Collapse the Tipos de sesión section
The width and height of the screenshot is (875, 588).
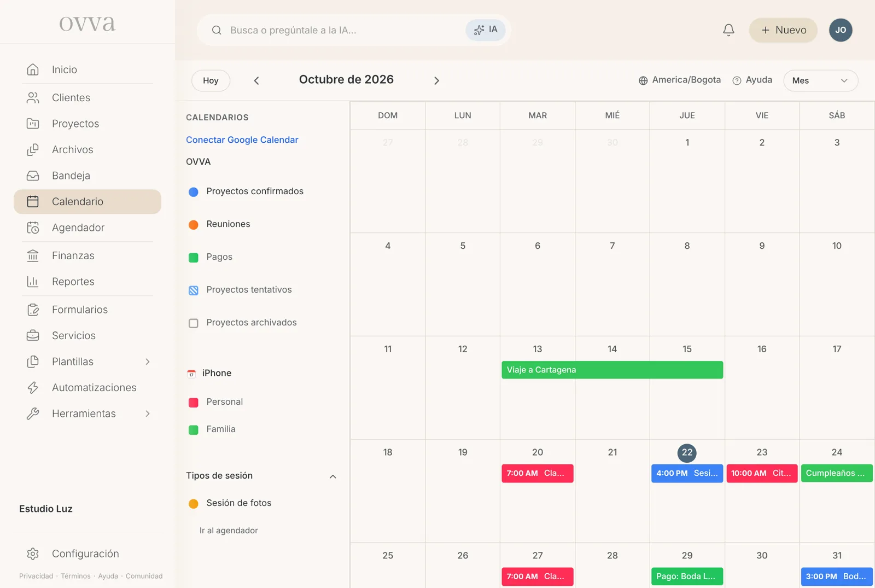point(332,476)
